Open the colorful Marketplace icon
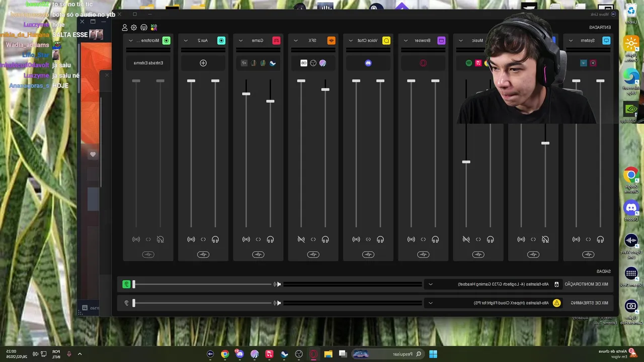The height and width of the screenshot is (362, 644). click(154, 28)
